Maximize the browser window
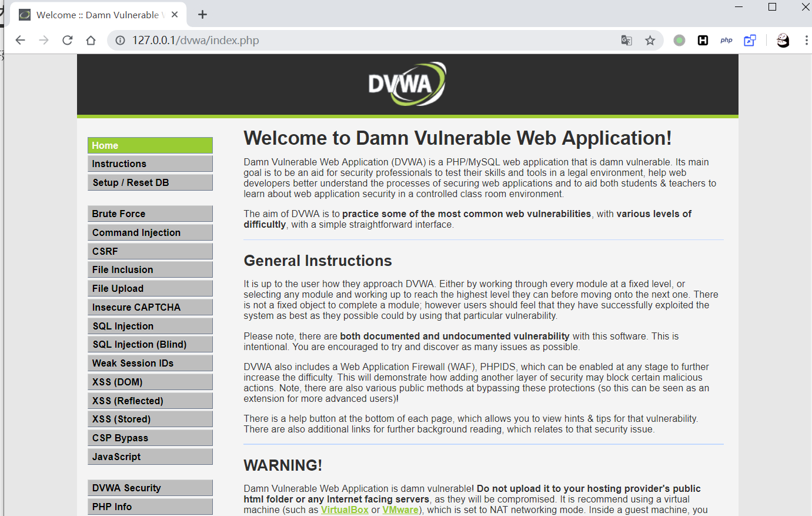Image resolution: width=812 pixels, height=516 pixels. tap(772, 7)
